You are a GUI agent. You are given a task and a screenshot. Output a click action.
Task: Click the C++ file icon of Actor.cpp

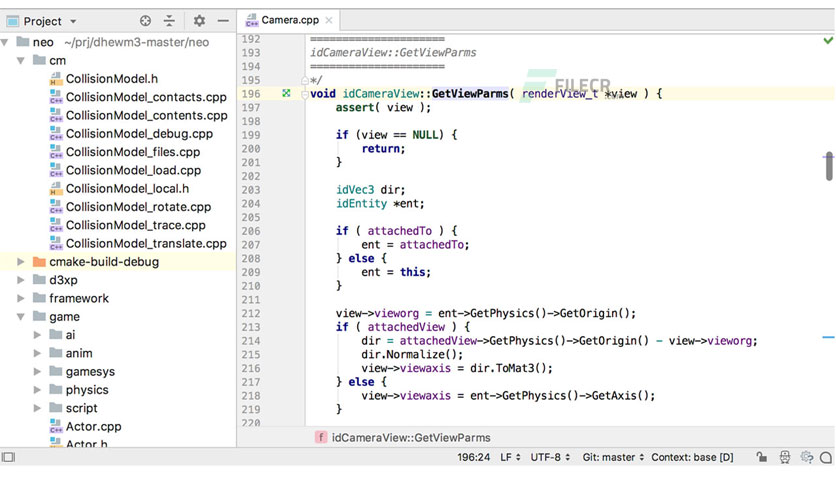55,426
